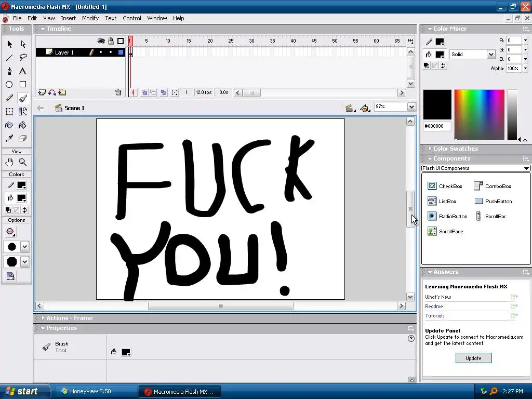This screenshot has height=399, width=532.
Task: Open the Readme link
Action: (434, 307)
